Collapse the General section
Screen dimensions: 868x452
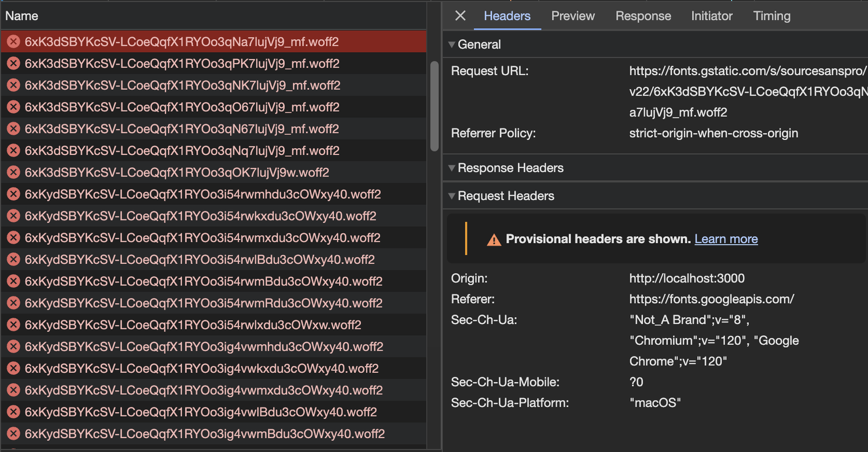click(x=451, y=44)
